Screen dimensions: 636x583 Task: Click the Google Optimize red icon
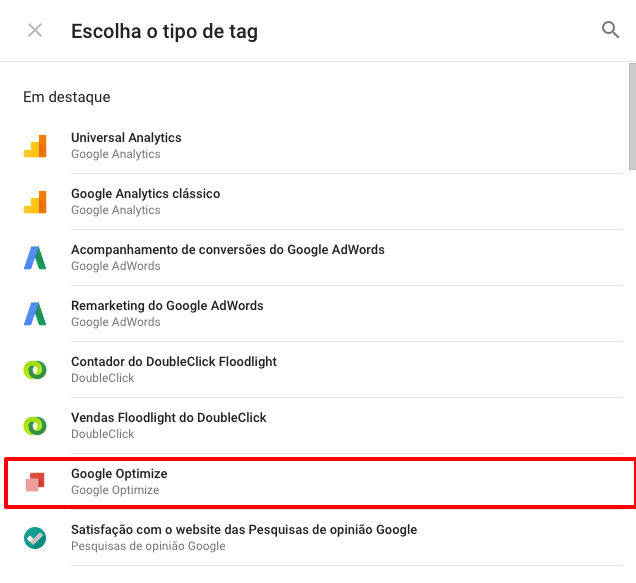coord(35,482)
